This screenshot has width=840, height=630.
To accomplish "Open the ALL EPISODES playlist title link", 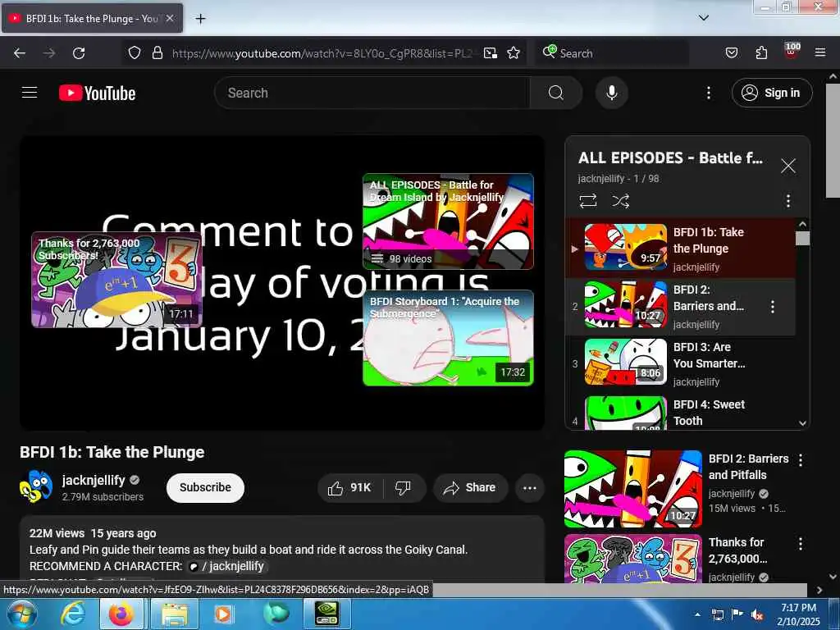I will coord(669,157).
